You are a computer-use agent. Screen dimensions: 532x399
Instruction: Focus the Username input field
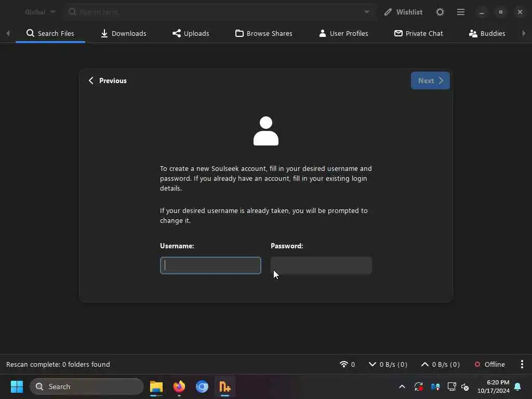coord(210,265)
